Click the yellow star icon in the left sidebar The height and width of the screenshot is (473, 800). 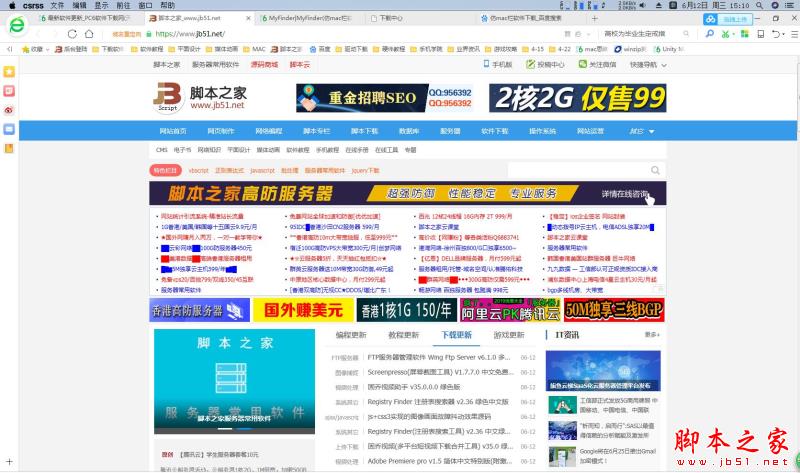tap(9, 71)
